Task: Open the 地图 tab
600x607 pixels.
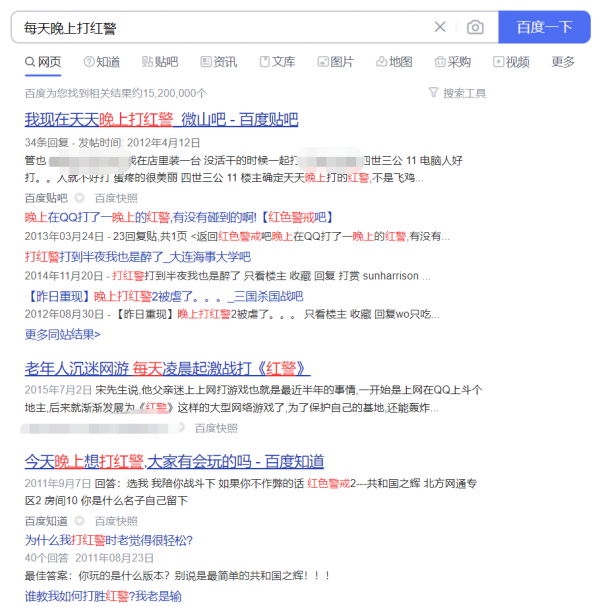Action: pos(394,62)
